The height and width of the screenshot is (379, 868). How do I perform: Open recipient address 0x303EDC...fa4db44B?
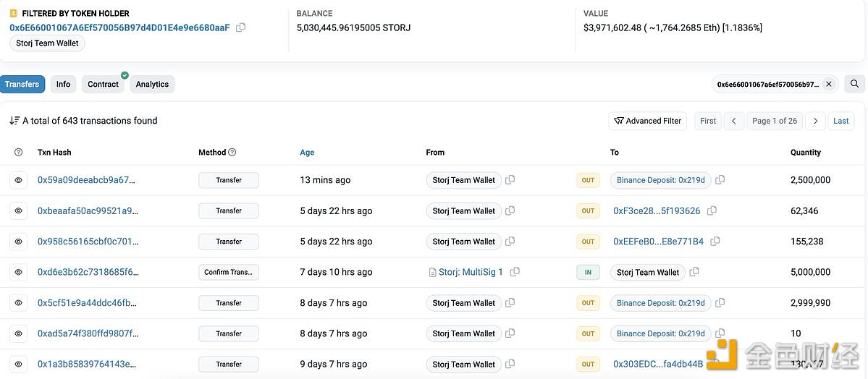point(658,364)
